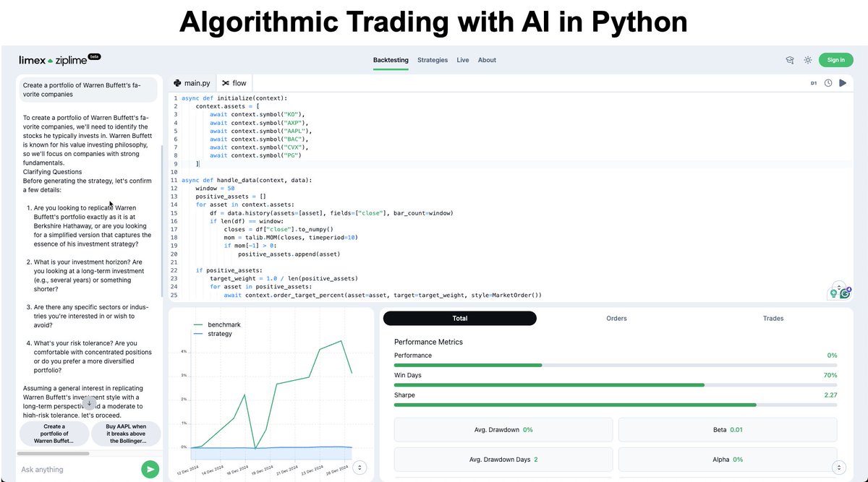
Task: Select the Alpha 0% metric card
Action: click(x=728, y=460)
